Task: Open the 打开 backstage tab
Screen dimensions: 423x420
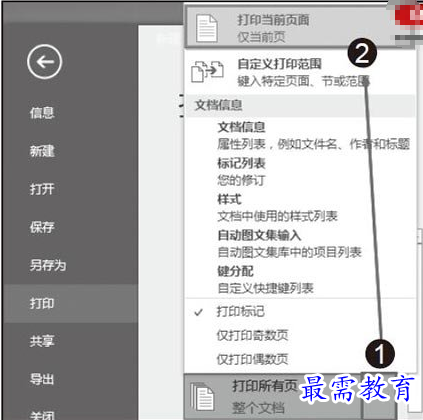Action: pos(42,189)
